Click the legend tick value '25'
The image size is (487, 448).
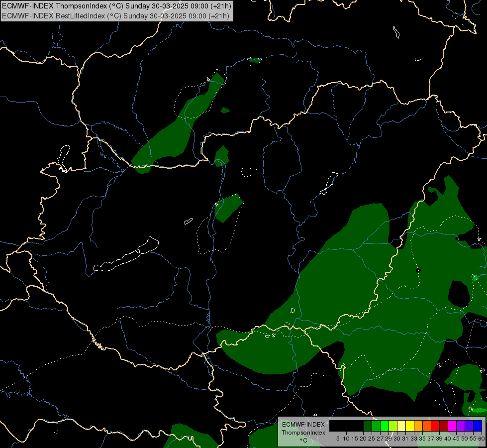coord(372,439)
